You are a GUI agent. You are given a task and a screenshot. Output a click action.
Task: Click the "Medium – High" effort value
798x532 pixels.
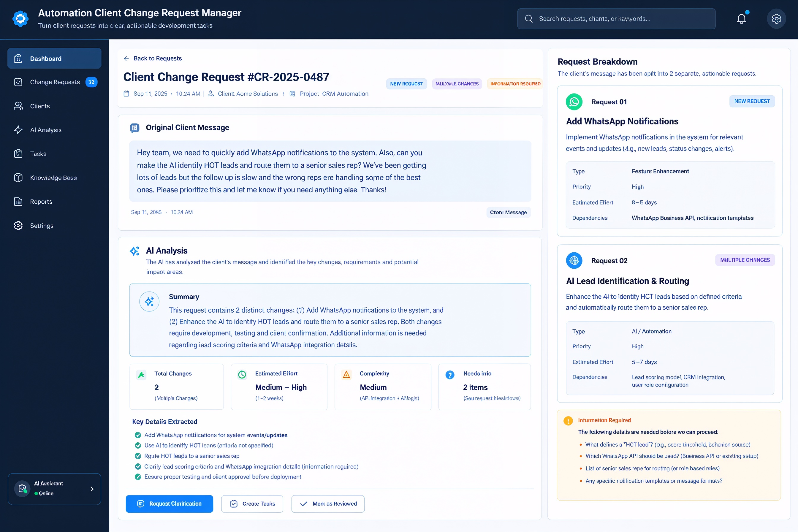(x=281, y=387)
